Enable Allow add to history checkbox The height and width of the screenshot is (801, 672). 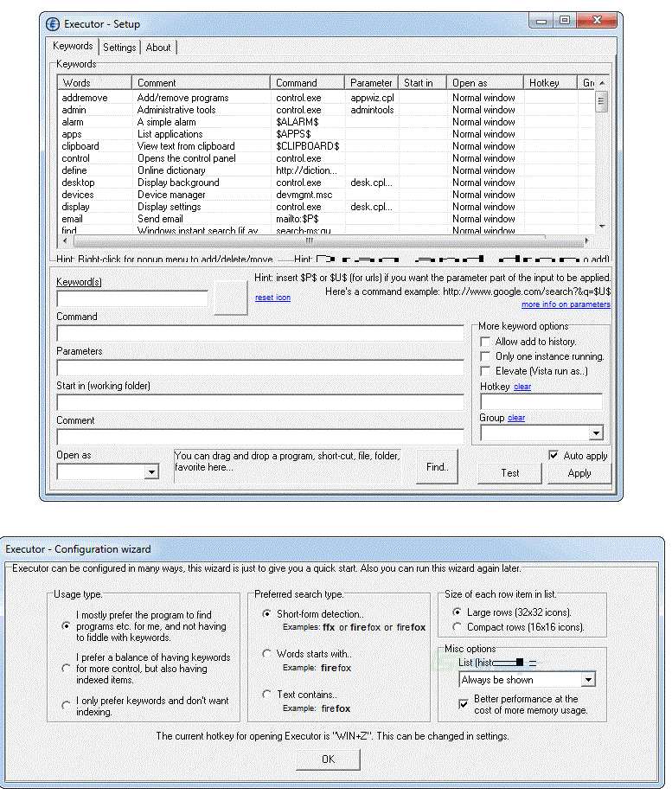[485, 342]
